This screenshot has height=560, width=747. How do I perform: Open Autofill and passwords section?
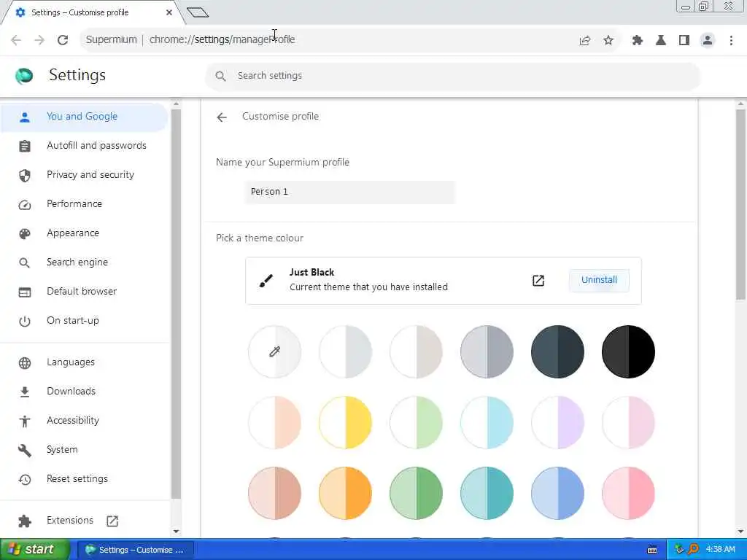click(x=85, y=146)
